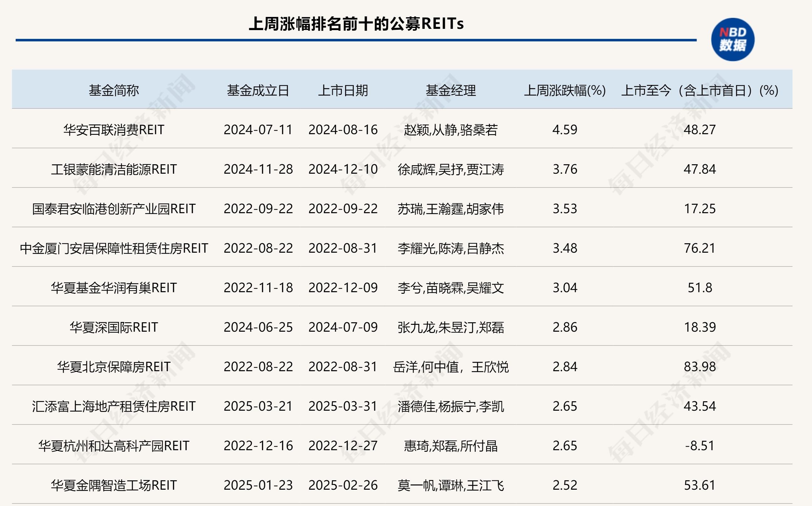The height and width of the screenshot is (506, 812).
Task: Click 华夏基金华润有巢REIT fund name
Action: pos(114,288)
